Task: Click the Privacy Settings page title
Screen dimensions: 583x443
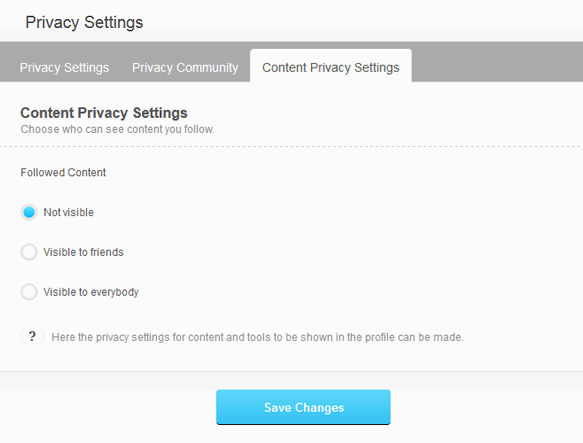Action: pos(84,22)
